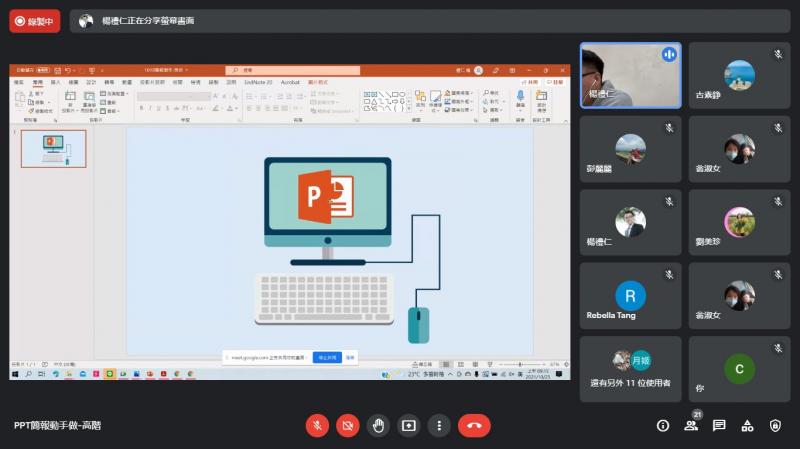The width and height of the screenshot is (800, 449).
Task: Select slide 1 thumbnail in PowerPoint
Action: coord(53,148)
